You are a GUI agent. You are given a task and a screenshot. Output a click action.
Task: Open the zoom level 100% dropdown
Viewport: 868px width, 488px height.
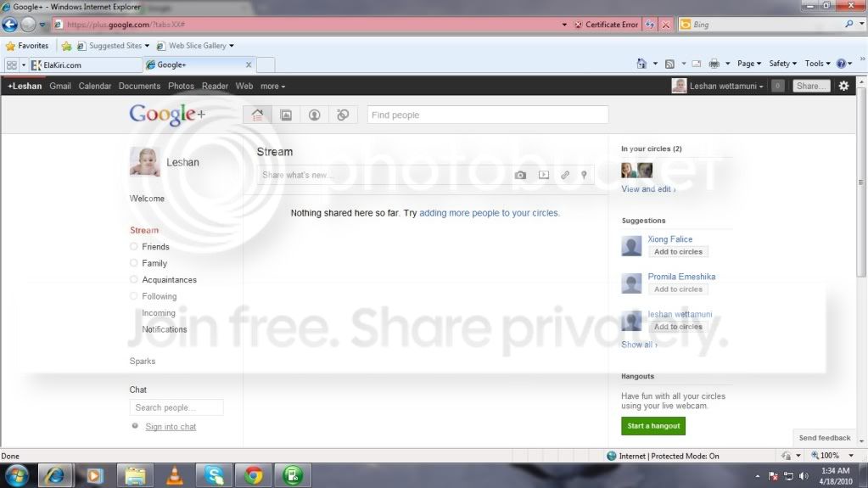851,455
